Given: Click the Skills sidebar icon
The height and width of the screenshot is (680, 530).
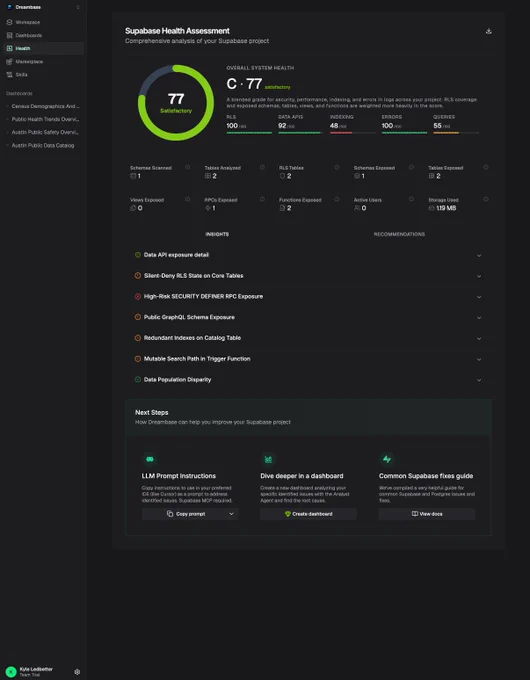Looking at the screenshot, I should coord(10,75).
